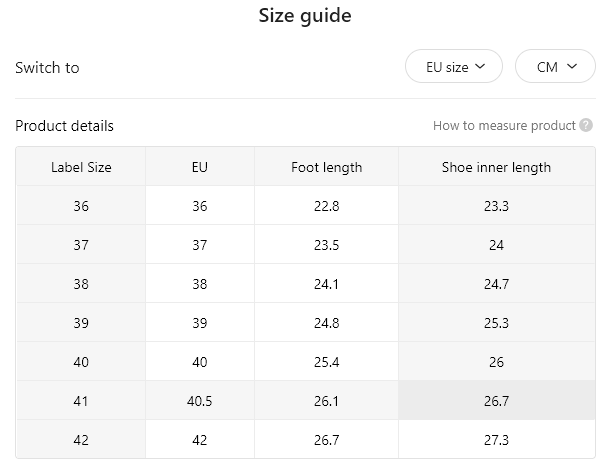
Task: Click the Product details heading
Action: 64,126
